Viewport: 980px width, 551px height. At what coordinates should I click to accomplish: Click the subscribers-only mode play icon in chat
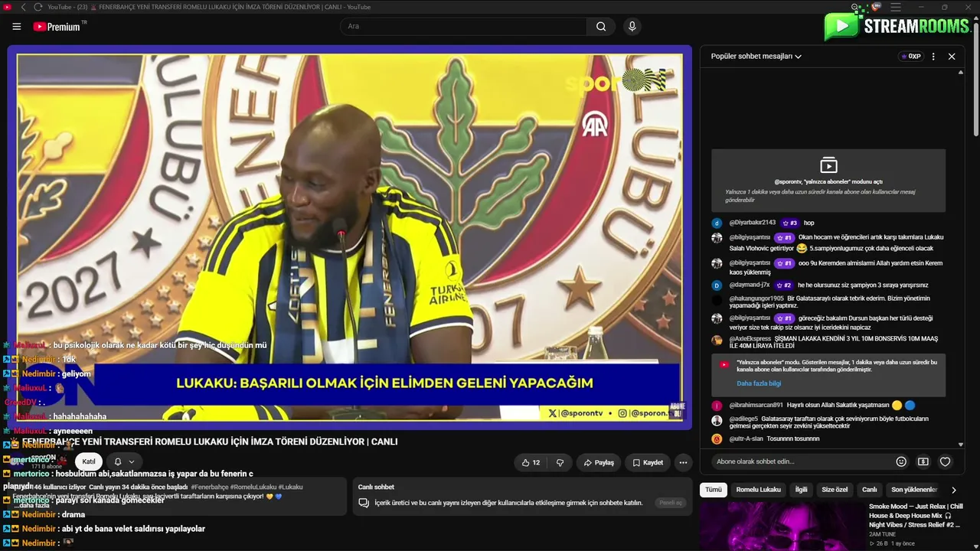(x=828, y=165)
